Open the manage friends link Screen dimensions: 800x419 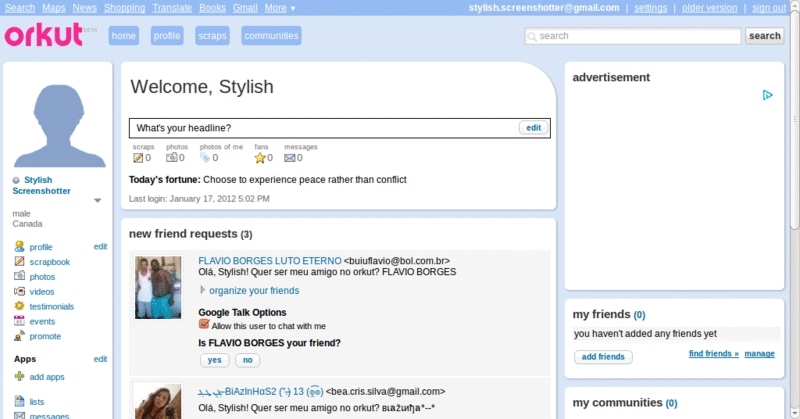(759, 354)
